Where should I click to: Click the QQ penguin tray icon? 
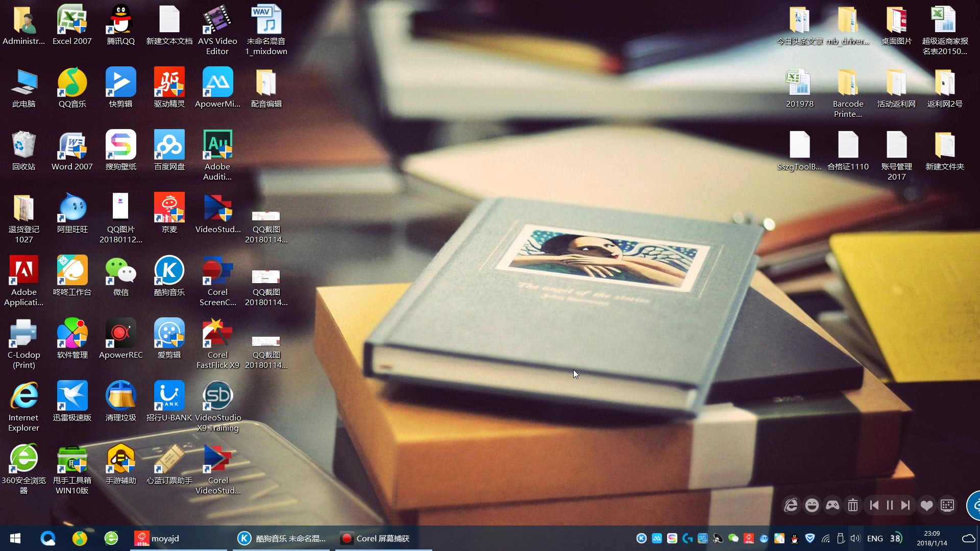pyautogui.click(x=794, y=538)
